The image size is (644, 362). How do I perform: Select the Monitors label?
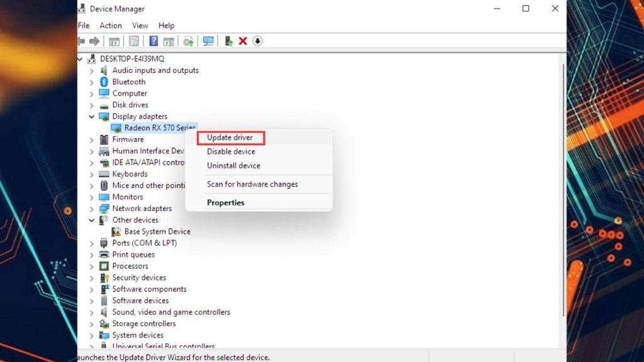pyautogui.click(x=128, y=197)
